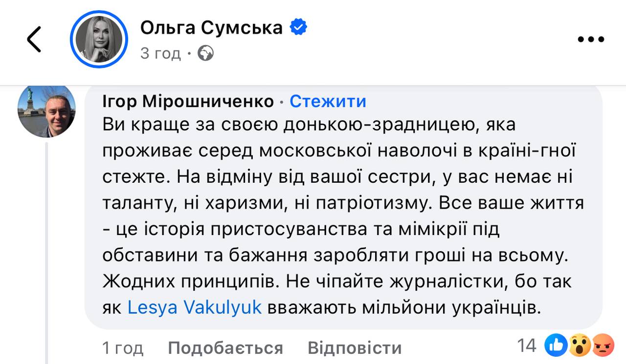
Task: Click the globe public-audience icon
Action: coord(206,53)
